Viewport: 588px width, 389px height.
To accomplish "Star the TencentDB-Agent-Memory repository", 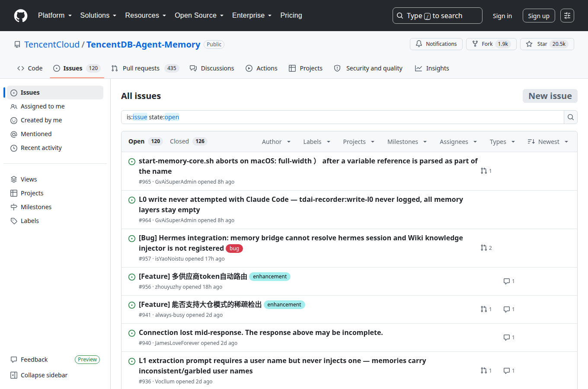I will coord(547,44).
